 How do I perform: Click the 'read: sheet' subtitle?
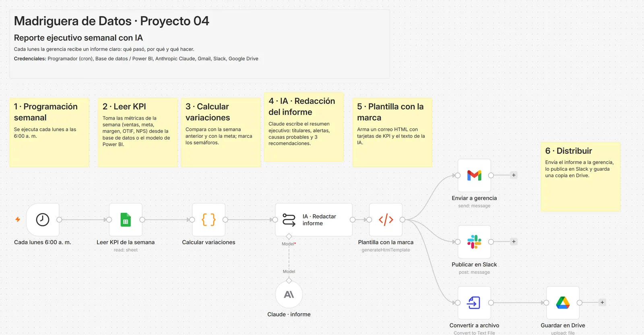126,250
